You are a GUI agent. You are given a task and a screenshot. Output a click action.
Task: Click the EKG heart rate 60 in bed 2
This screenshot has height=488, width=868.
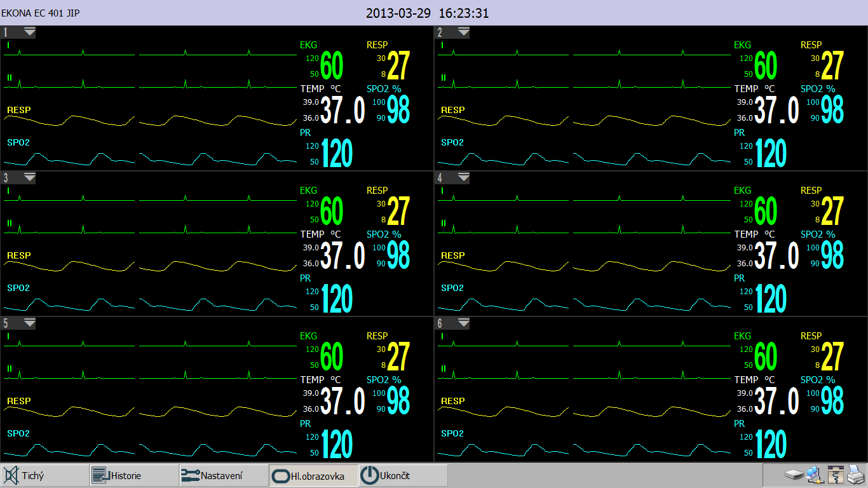pos(766,65)
